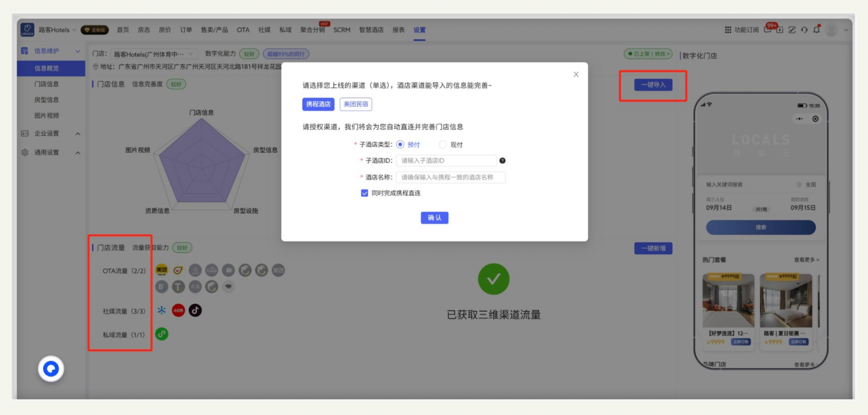Open the 智慧酒店 menu
The image size is (868, 415).
[371, 30]
